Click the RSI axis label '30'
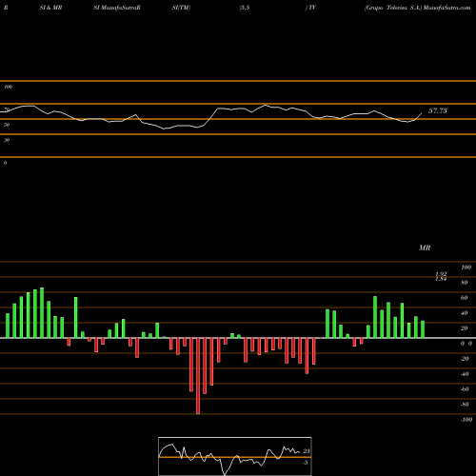 click(x=7, y=140)
